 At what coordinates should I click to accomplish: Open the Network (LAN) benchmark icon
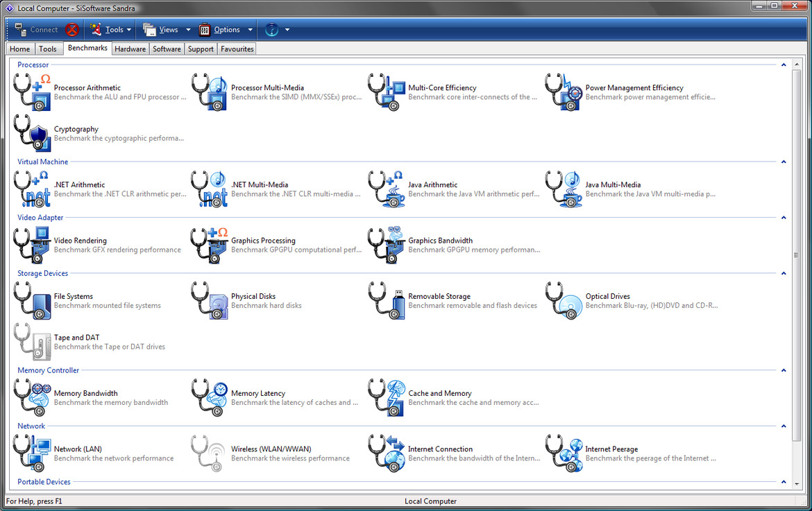(x=32, y=453)
